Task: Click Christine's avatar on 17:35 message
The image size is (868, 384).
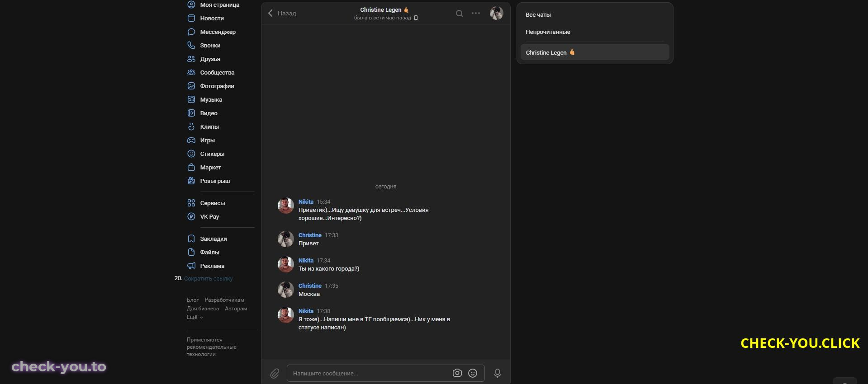Action: pyautogui.click(x=286, y=290)
